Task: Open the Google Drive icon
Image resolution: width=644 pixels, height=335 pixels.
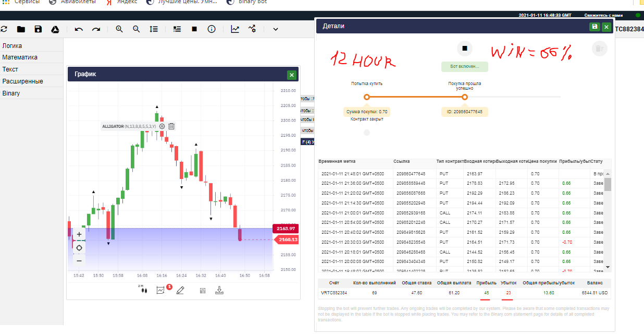Action: pyautogui.click(x=55, y=29)
